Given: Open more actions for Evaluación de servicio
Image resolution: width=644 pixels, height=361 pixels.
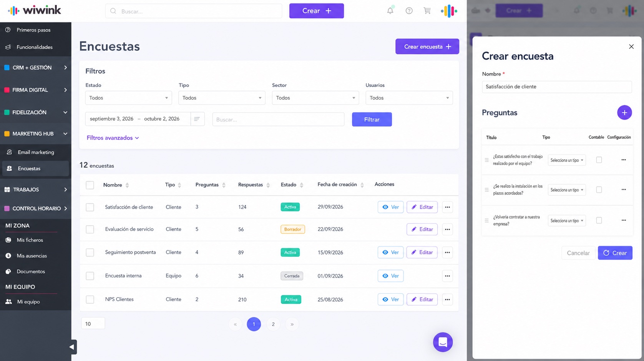Looking at the screenshot, I should pos(447,230).
